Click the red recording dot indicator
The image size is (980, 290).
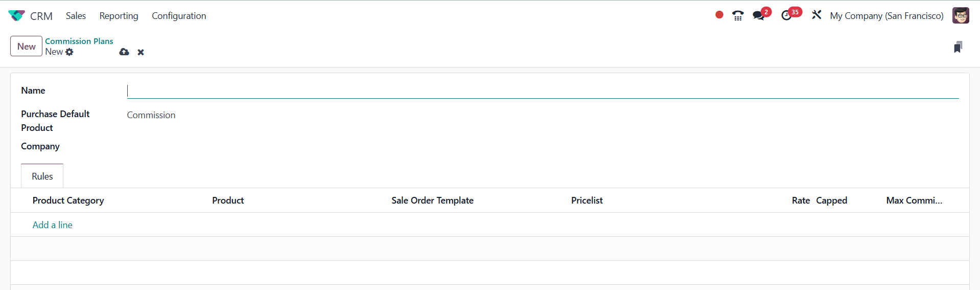[x=719, y=15]
